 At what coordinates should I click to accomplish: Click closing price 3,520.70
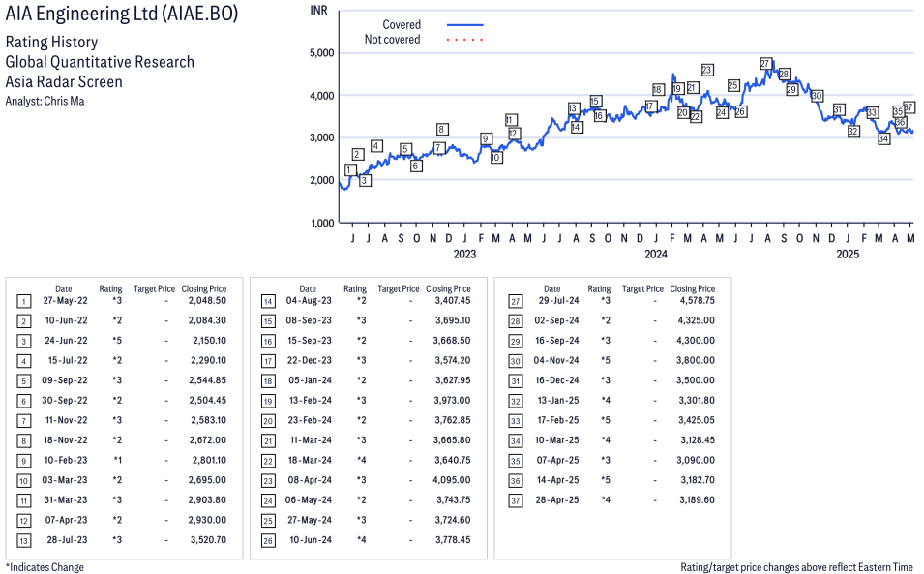[208, 540]
